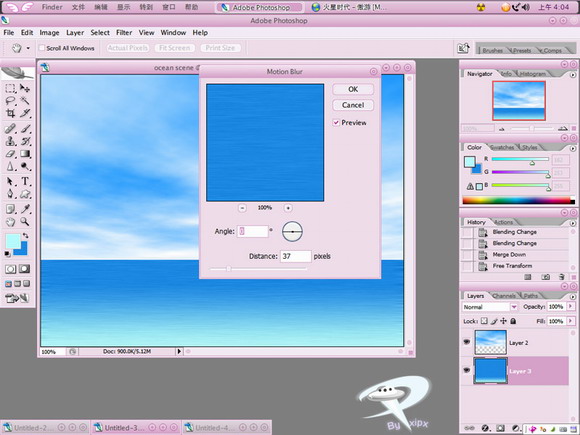The image size is (580, 435).
Task: Select the History Brush tool
Action: coord(25,141)
